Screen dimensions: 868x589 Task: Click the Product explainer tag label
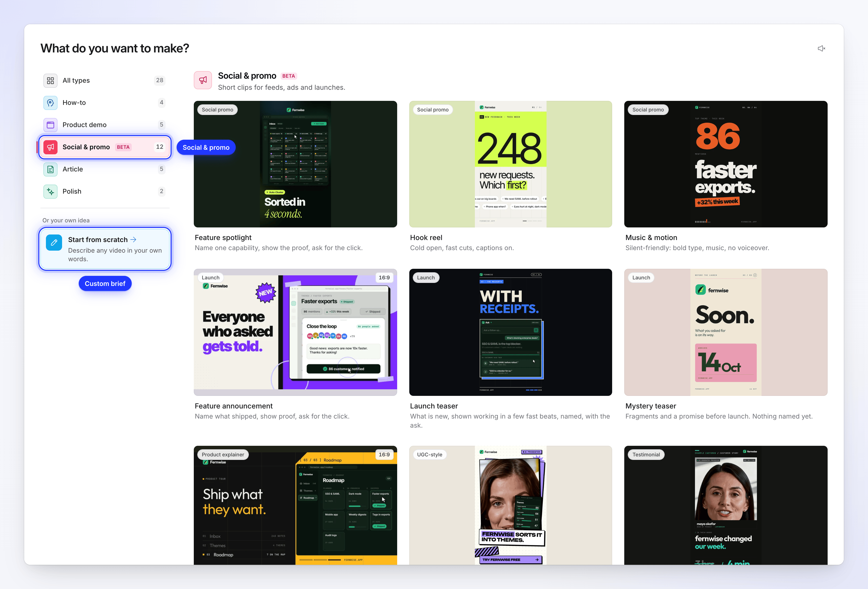223,455
